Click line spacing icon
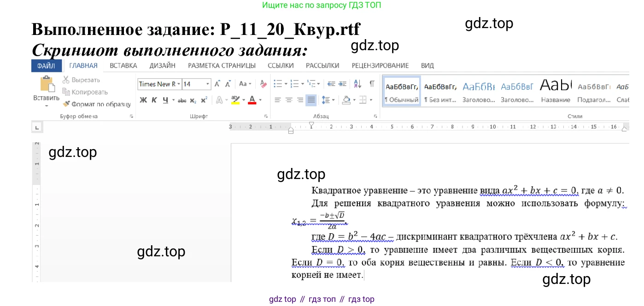This screenshot has height=306, width=644. click(x=325, y=100)
